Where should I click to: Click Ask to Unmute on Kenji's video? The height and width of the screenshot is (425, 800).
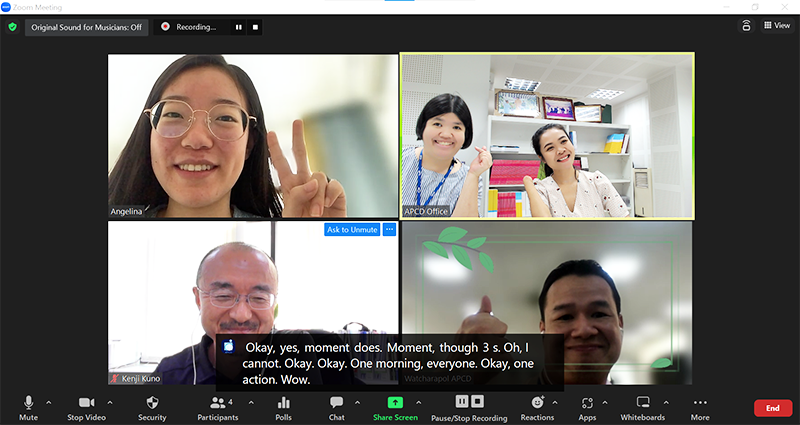tap(352, 230)
